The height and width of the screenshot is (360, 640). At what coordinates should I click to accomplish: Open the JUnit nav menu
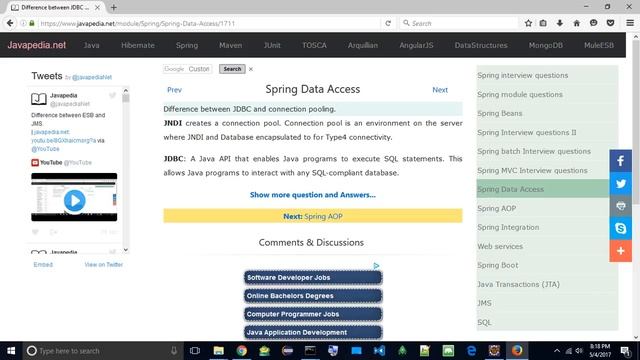(272, 45)
